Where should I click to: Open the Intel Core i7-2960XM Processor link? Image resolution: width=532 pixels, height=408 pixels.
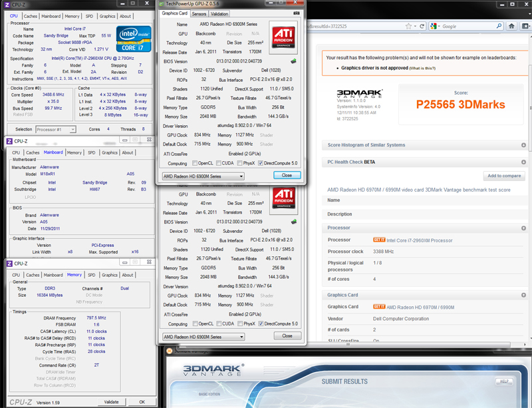[420, 240]
